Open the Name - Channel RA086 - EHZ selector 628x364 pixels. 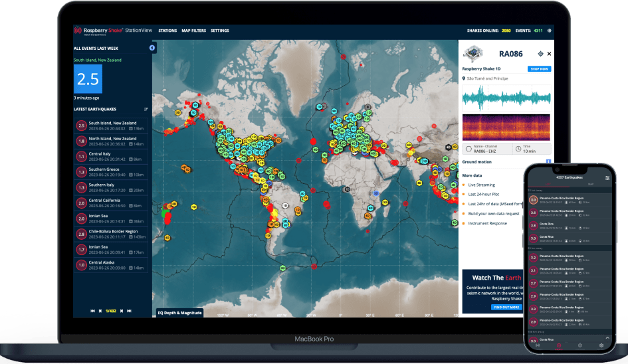(x=487, y=149)
